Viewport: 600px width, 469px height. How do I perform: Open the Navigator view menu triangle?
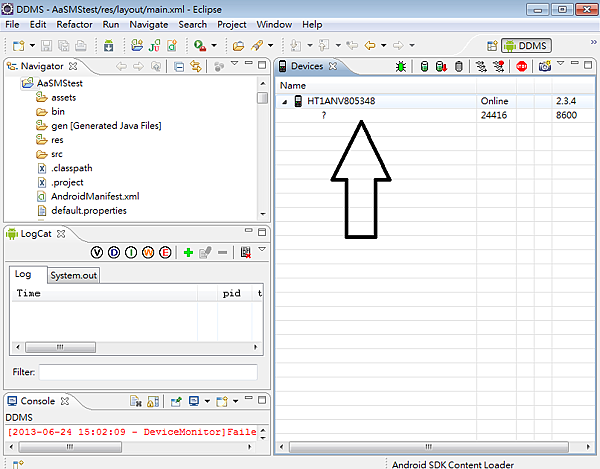pos(234,63)
